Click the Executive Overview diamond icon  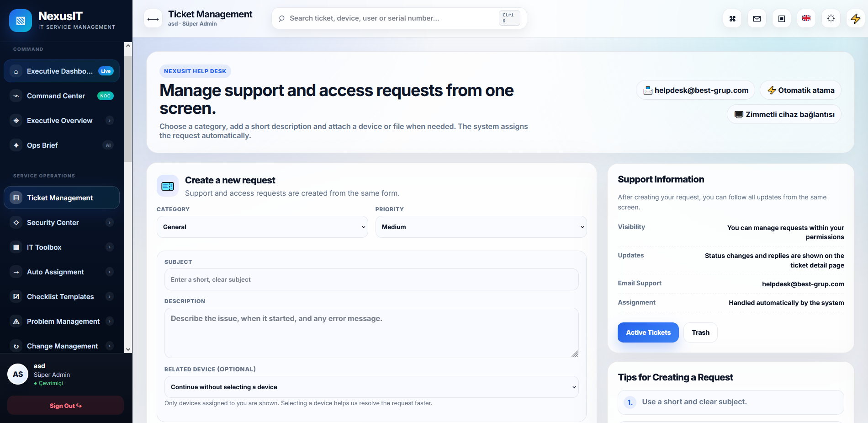[x=16, y=121]
